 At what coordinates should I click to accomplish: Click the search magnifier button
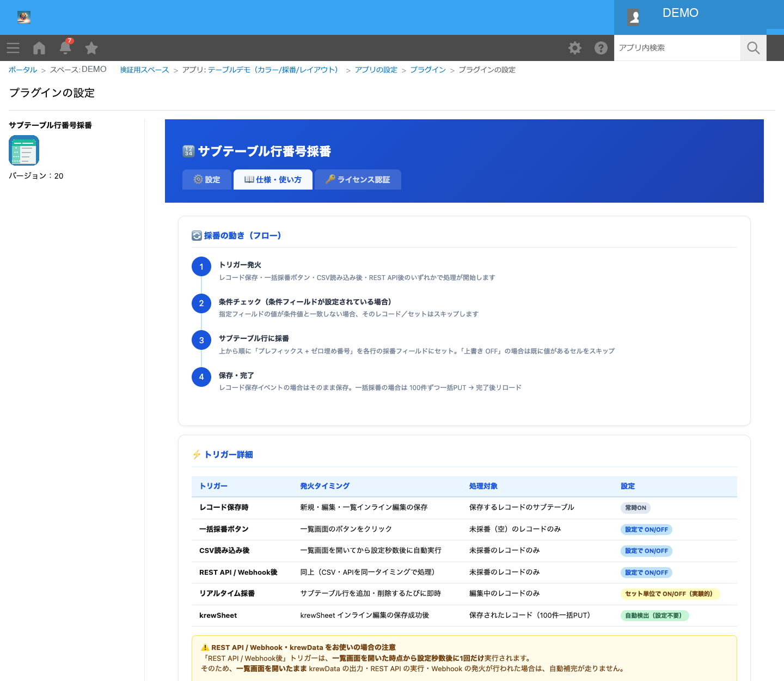point(754,48)
